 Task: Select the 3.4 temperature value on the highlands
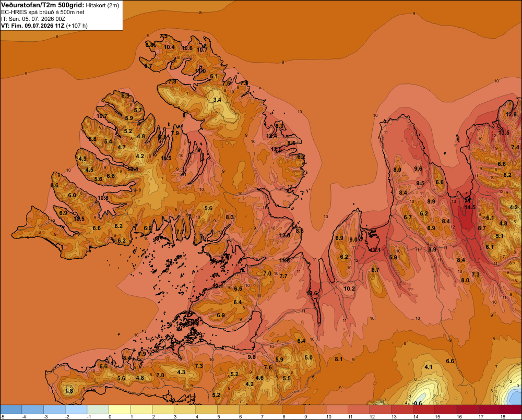(x=217, y=100)
